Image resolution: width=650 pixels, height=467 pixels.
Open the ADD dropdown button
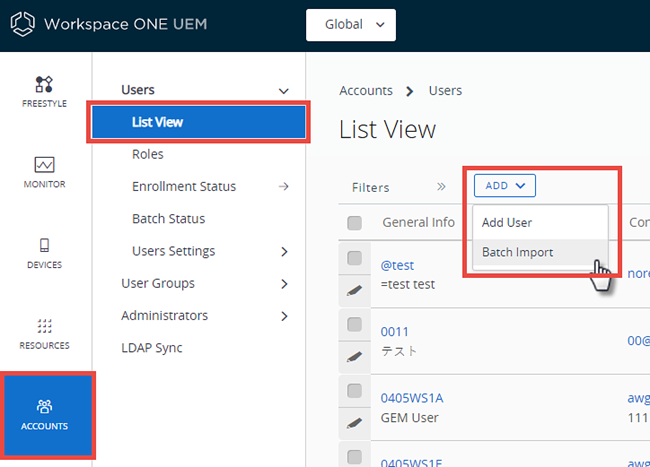[x=505, y=186]
